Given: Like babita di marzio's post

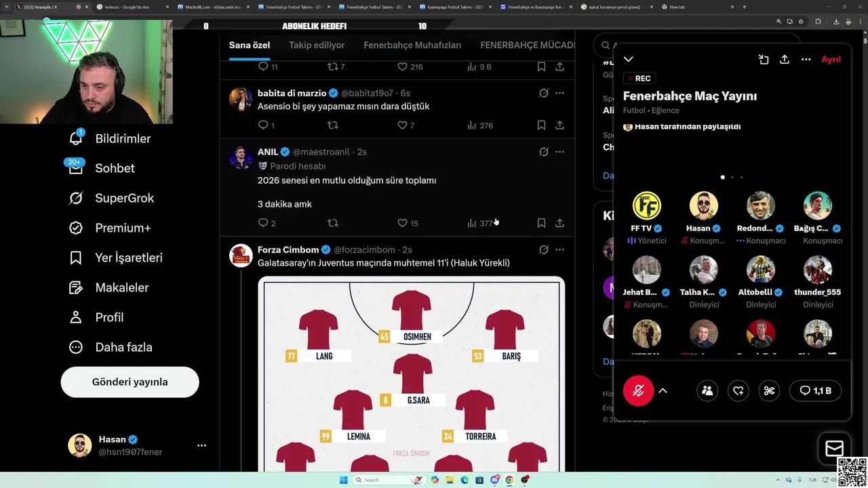Looking at the screenshot, I should (405, 125).
